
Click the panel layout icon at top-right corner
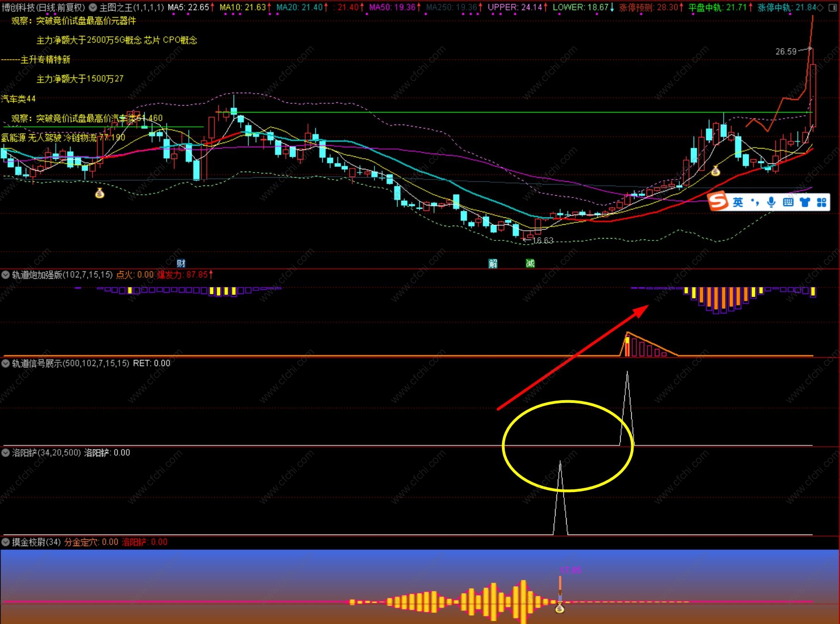pyautogui.click(x=832, y=7)
